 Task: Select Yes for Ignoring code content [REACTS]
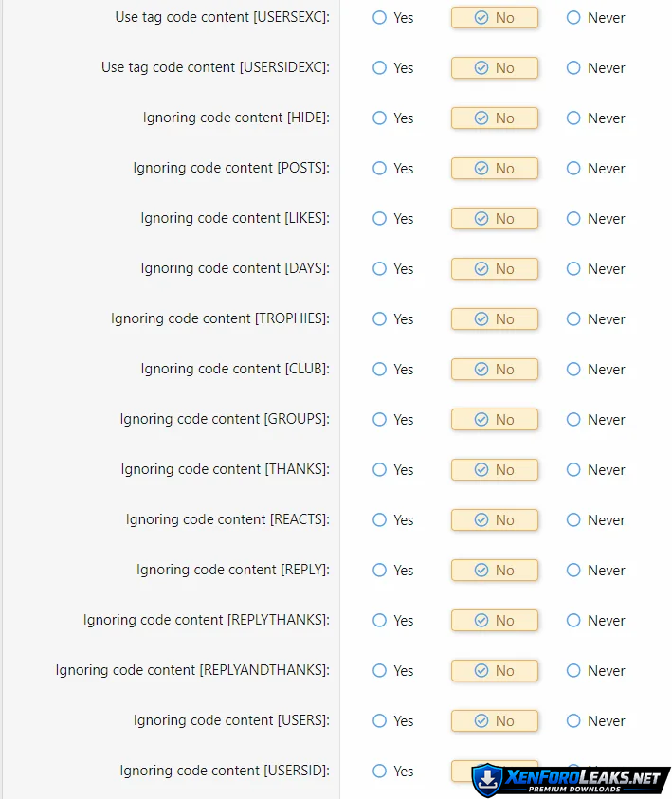380,520
